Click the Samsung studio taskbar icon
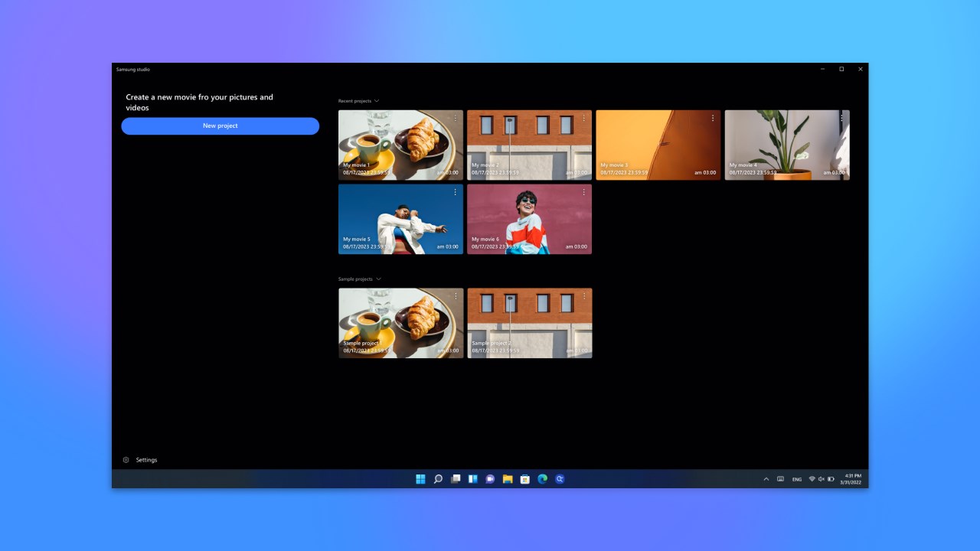Screen dimensions: 980x551 coord(560,479)
